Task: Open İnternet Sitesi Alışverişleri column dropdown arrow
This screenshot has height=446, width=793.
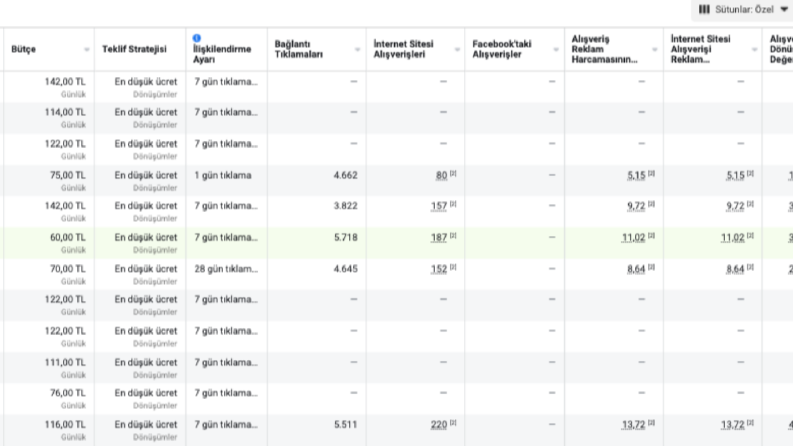Action: coord(457,50)
